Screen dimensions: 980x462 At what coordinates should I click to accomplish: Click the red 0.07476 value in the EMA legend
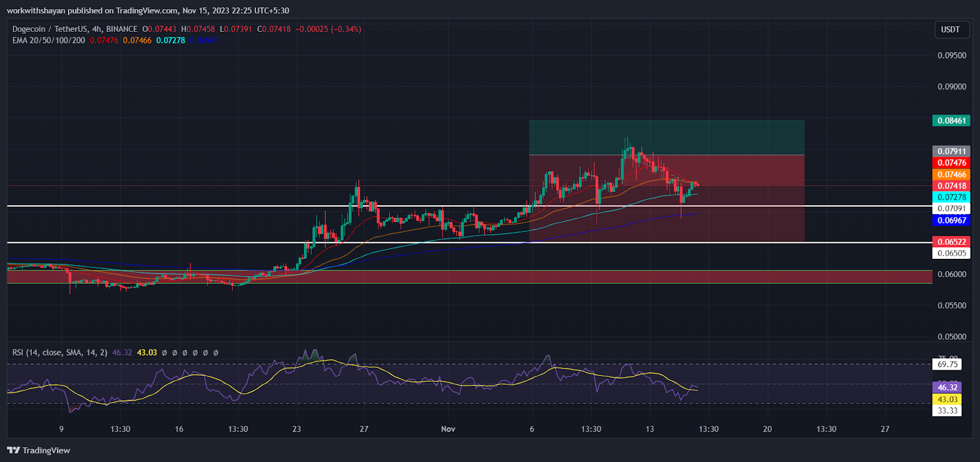click(x=104, y=40)
